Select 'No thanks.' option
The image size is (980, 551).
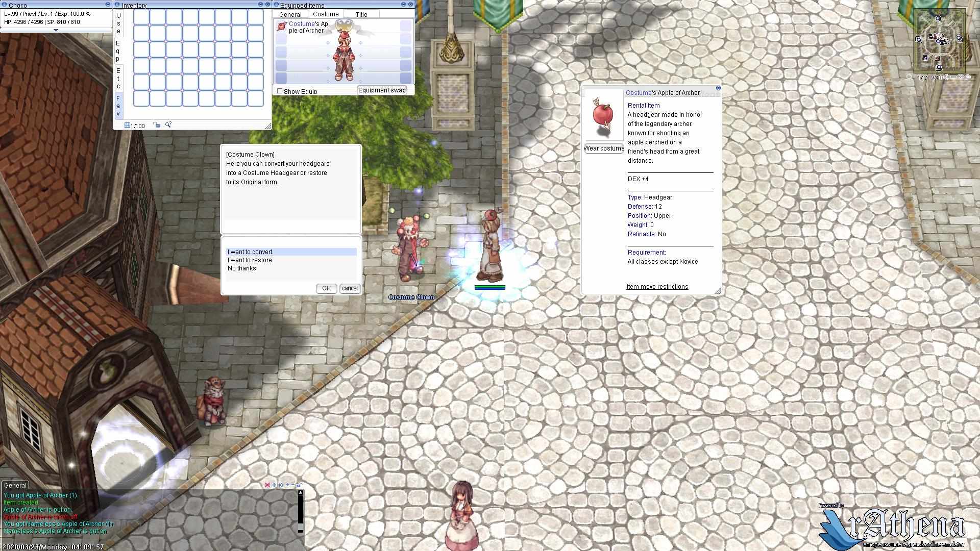pyautogui.click(x=241, y=268)
